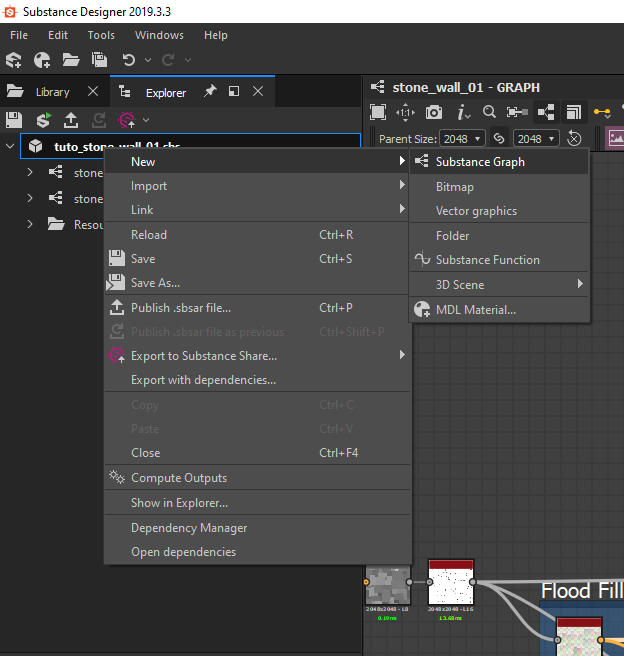Float the Explorer panel with the dock icon
The image size is (624, 656).
[234, 91]
